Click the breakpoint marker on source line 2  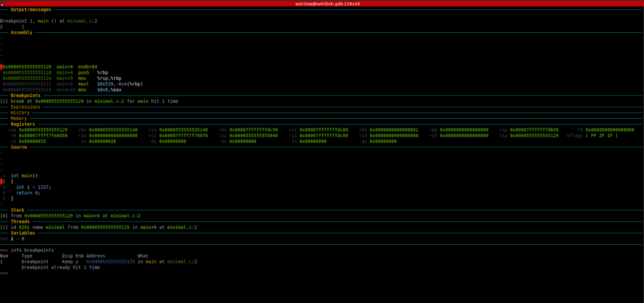tap(1, 181)
